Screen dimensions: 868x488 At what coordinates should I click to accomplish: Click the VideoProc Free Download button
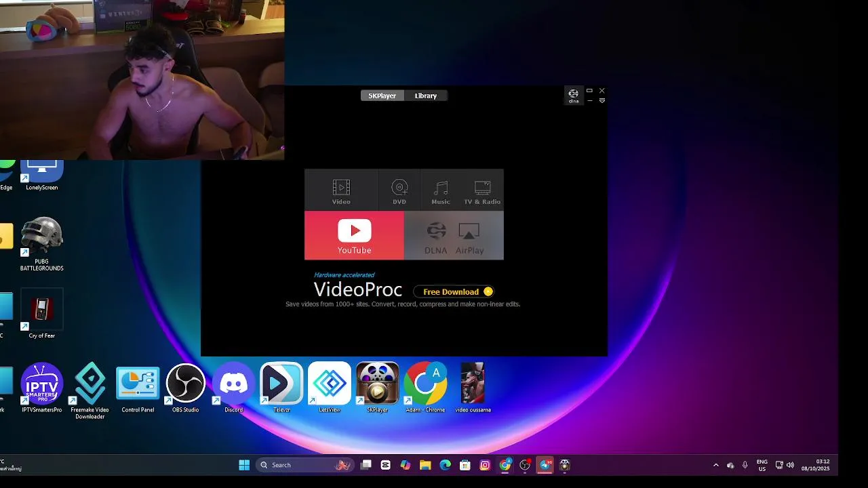click(x=454, y=291)
